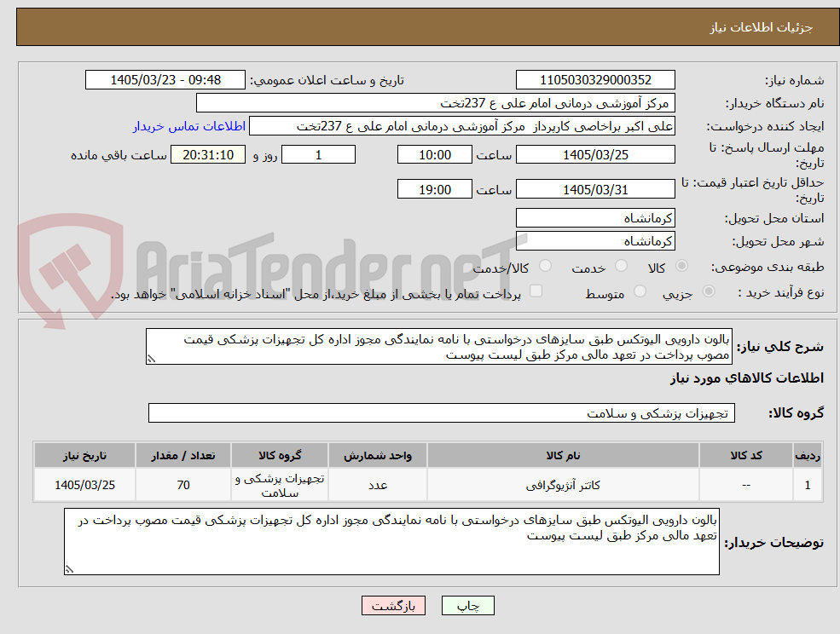Click the اطلاعات کالاهای مورد نیاز heading
This screenshot has height=634, width=840.
click(x=746, y=378)
